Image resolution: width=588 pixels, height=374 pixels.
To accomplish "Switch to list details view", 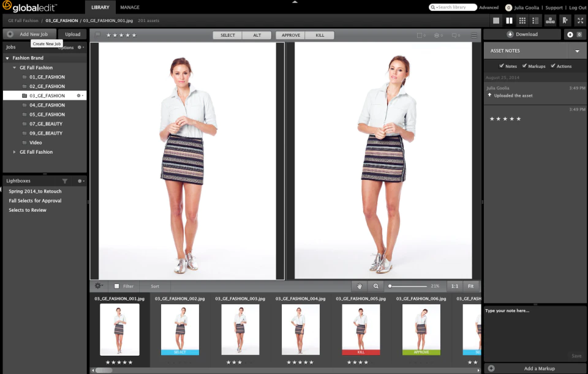I will click(x=535, y=21).
